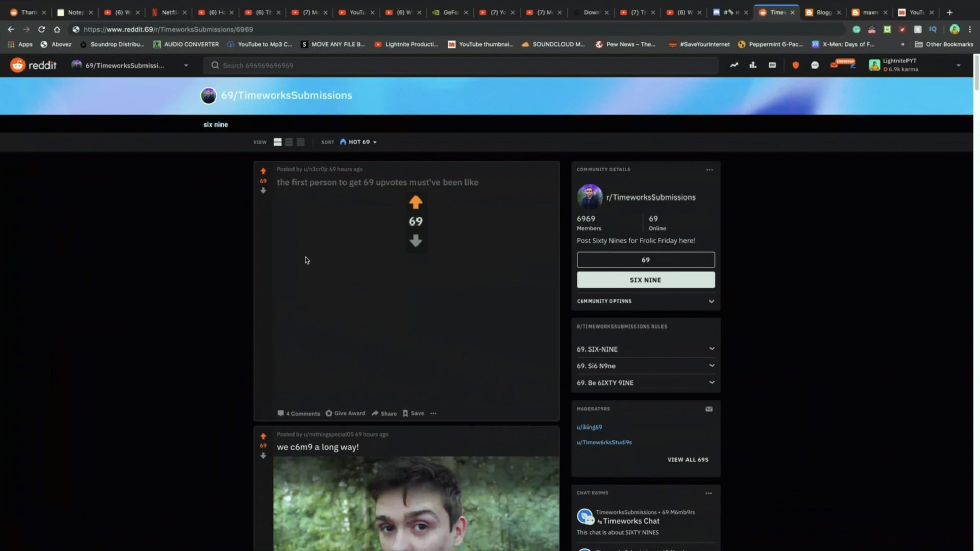Image resolution: width=980 pixels, height=551 pixels.
Task: Click 'VIEW ALL 69S' in the moderators panel
Action: point(688,460)
